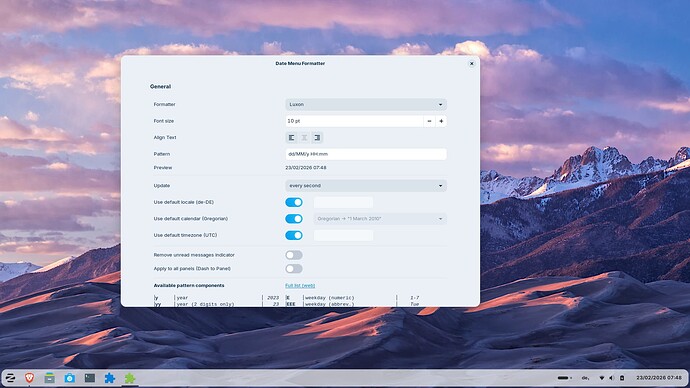Open the Gregorian calendar dropdown
690x388 pixels.
[x=380, y=219]
